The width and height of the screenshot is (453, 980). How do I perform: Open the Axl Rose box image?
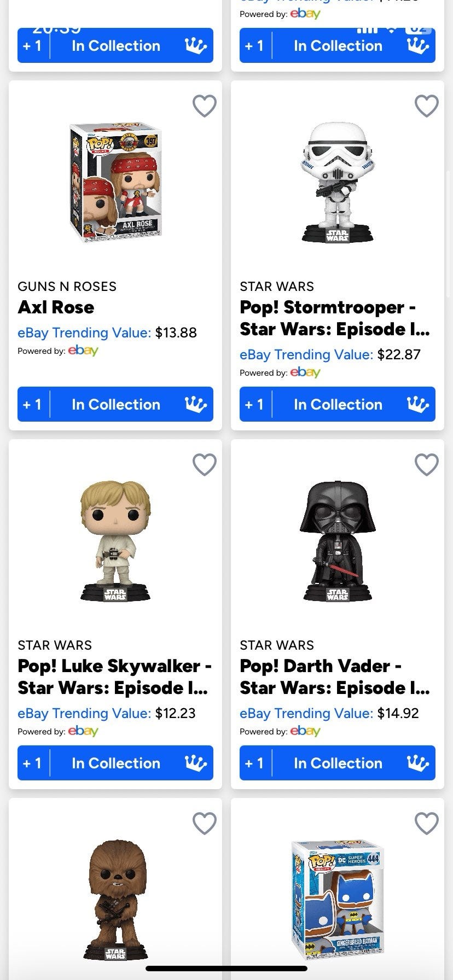click(x=115, y=183)
